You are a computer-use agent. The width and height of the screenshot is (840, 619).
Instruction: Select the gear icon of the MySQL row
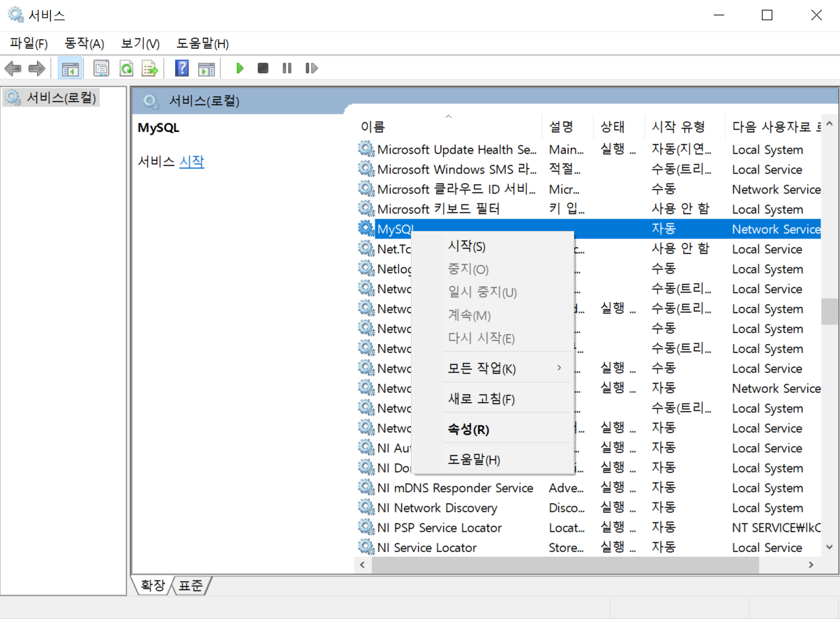[366, 228]
